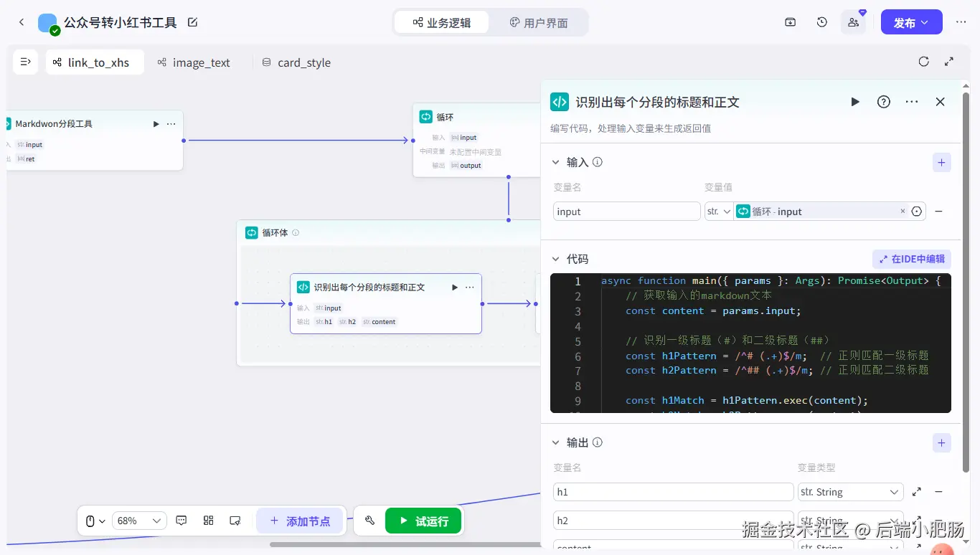Remove the 循环 - input reference tag
980x555 pixels.
pyautogui.click(x=903, y=212)
